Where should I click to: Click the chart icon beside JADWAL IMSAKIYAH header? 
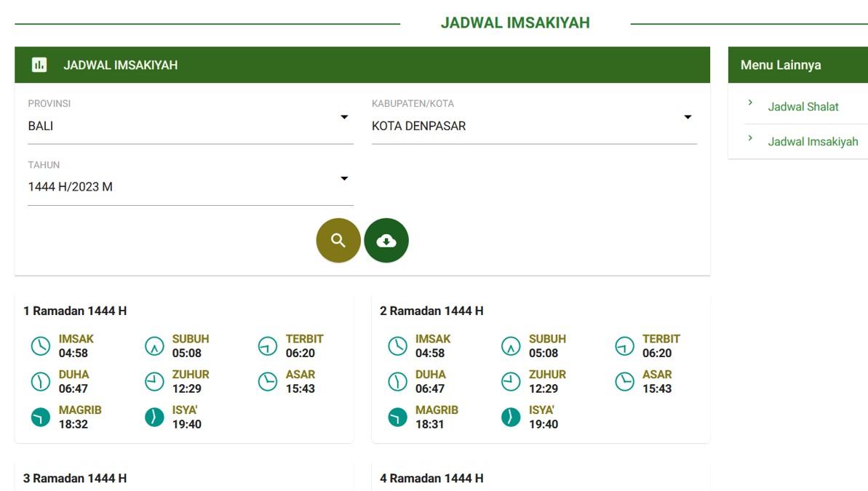tap(37, 64)
